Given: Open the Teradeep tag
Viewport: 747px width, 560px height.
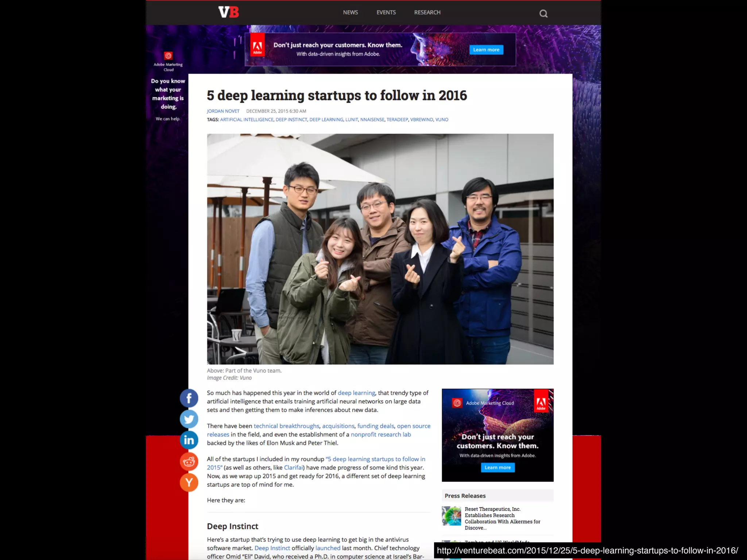Looking at the screenshot, I should [x=397, y=120].
